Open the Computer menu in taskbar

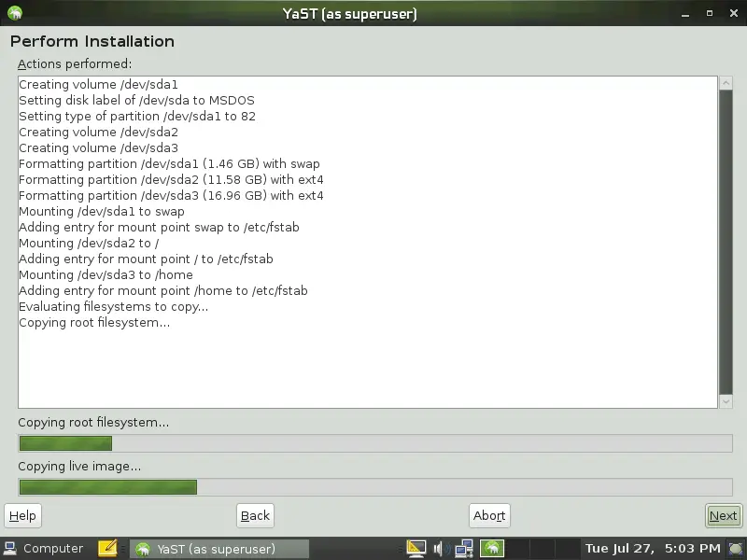click(x=44, y=549)
